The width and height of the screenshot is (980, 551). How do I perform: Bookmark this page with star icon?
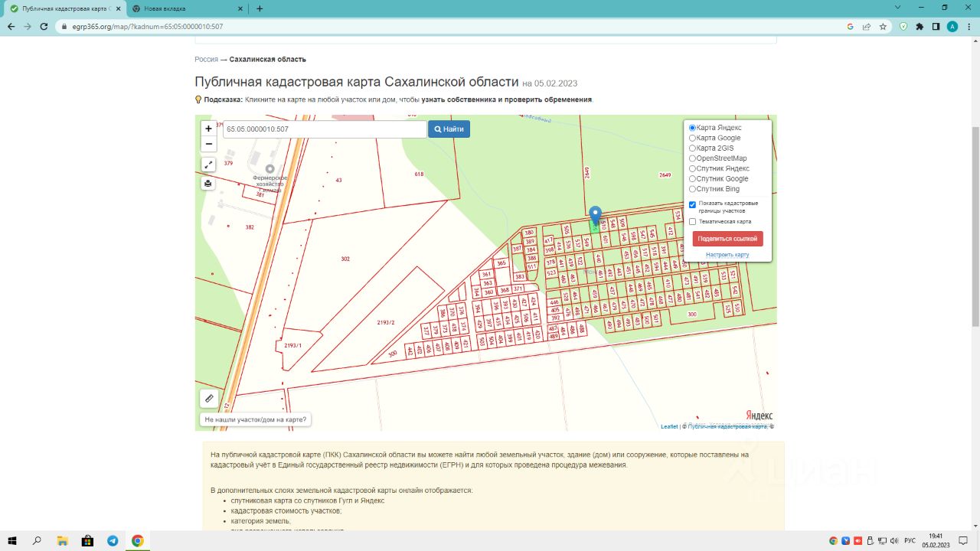tap(883, 26)
